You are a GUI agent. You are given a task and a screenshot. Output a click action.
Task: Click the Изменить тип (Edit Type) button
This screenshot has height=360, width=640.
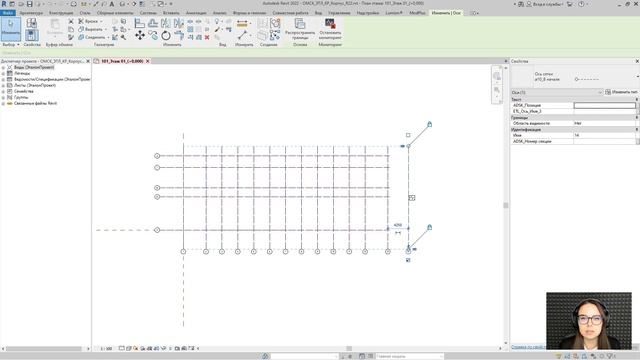click(621, 92)
